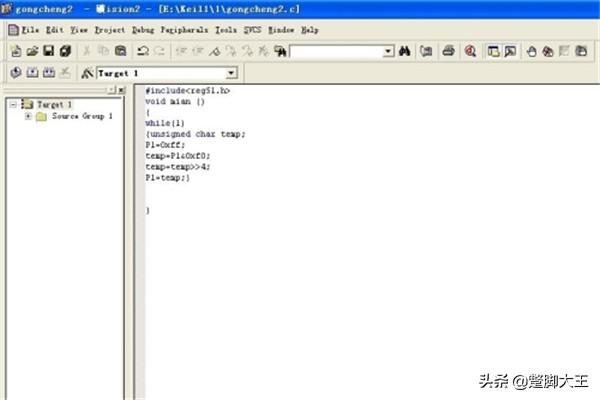Click the Rebuild all target files icon
This screenshot has height=400, width=600.
[49, 72]
